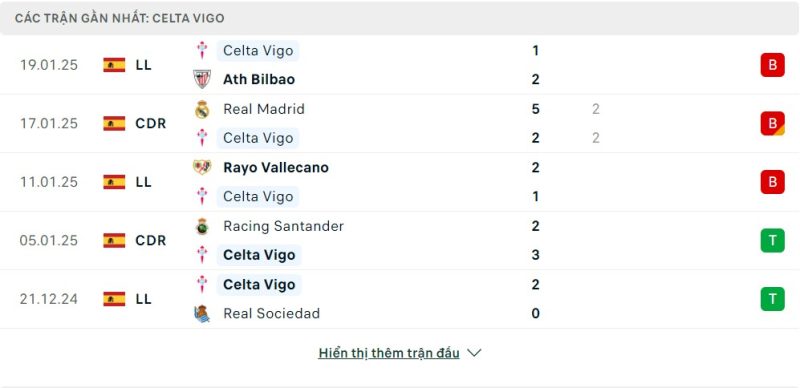Select the Racing Santander team name
The height and width of the screenshot is (388, 800).
pos(283,226)
